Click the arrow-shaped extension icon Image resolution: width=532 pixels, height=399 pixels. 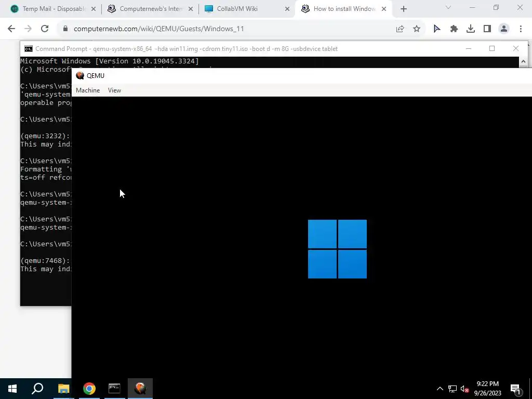click(437, 29)
